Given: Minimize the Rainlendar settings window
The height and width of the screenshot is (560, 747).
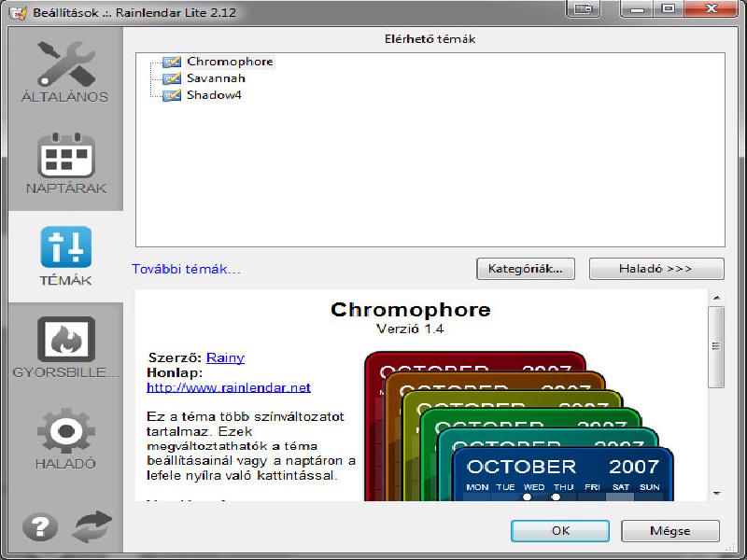Looking at the screenshot, I should tap(639, 9).
